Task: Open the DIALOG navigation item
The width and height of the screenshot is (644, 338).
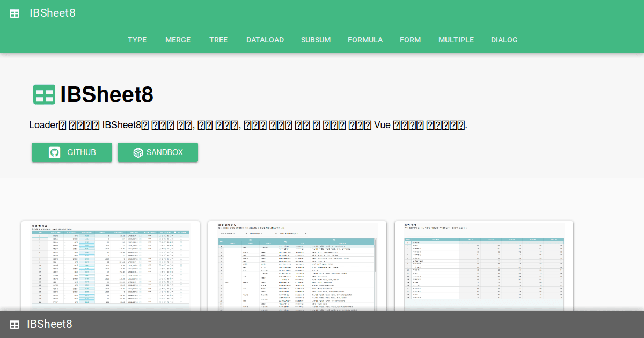Action: point(504,40)
